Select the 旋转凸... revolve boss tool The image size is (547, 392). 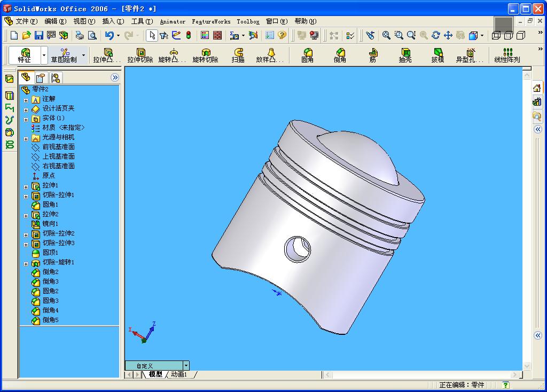coord(173,56)
